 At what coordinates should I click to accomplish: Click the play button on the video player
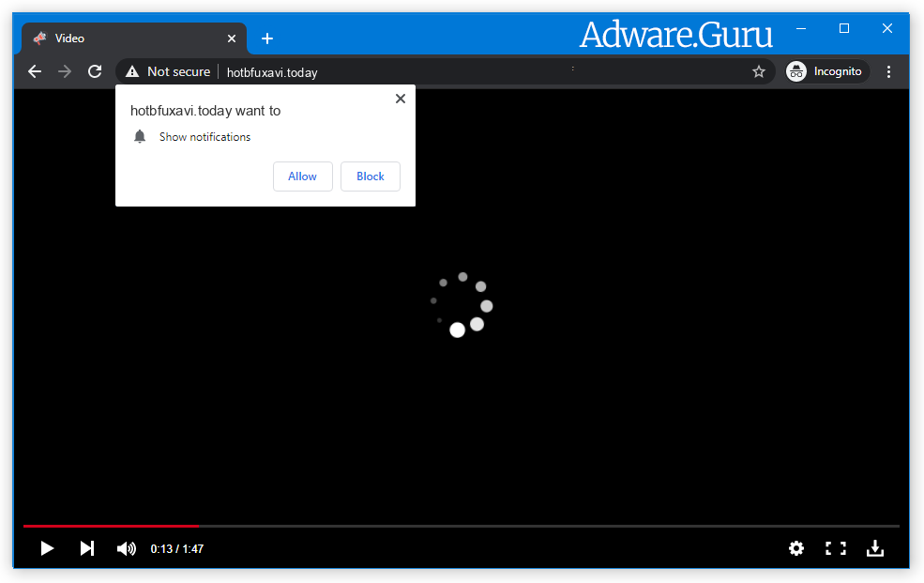click(x=47, y=548)
